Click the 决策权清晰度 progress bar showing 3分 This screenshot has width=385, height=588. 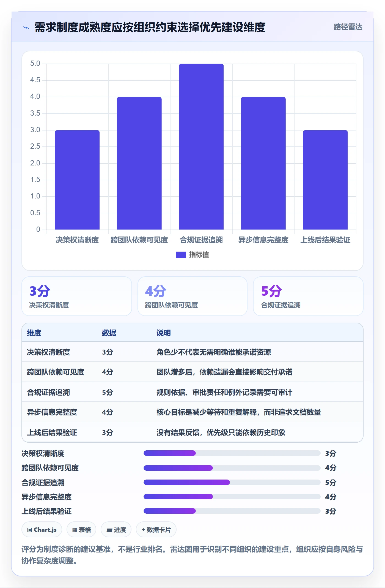[x=232, y=453]
